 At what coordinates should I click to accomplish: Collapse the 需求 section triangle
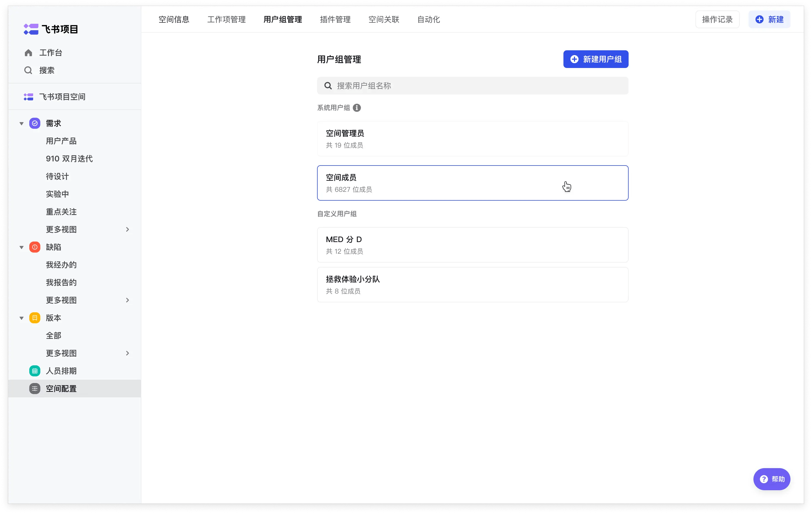pyautogui.click(x=22, y=124)
